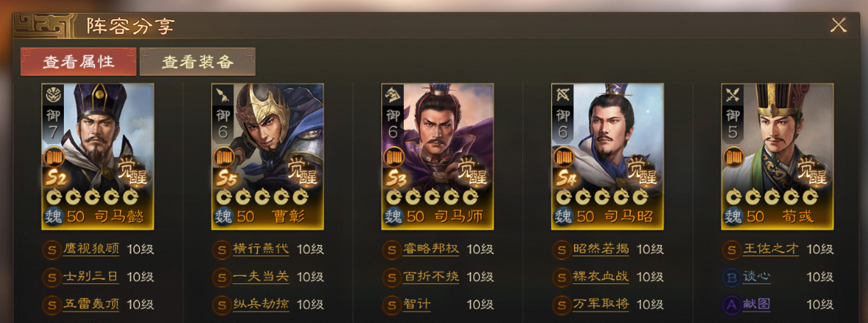Switch to the 查看属性 tab
The height and width of the screenshot is (323, 868).
(78, 62)
